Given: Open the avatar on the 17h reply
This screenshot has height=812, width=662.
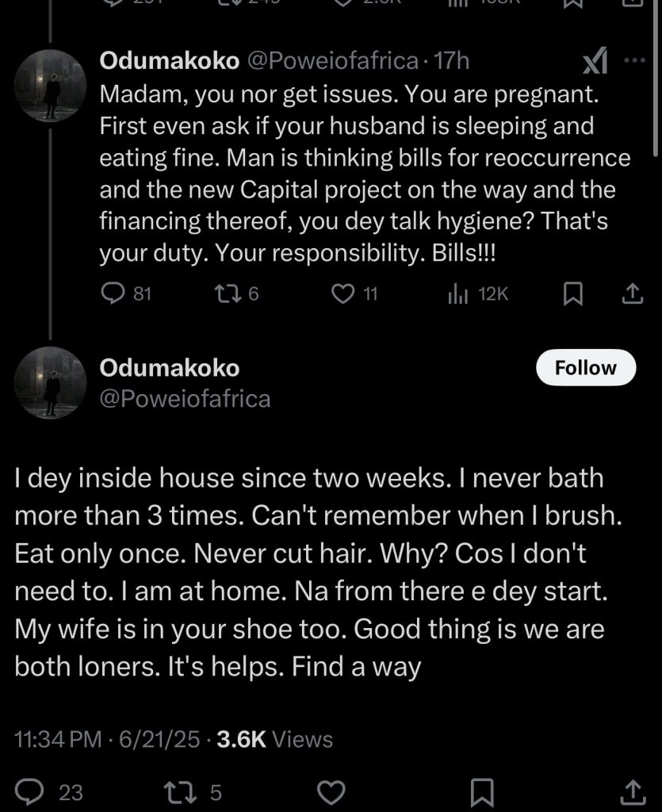Looking at the screenshot, I should [52, 86].
